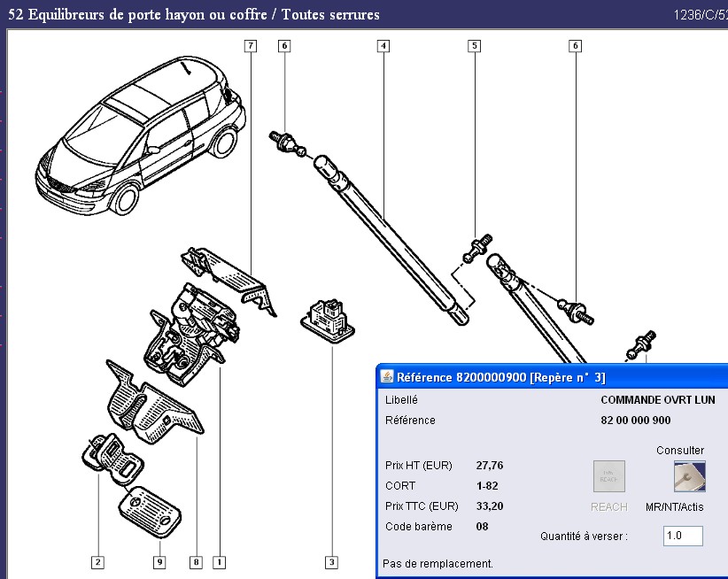Click callout number 1 box
Image resolution: width=728 pixels, height=579 pixels.
click(x=218, y=561)
